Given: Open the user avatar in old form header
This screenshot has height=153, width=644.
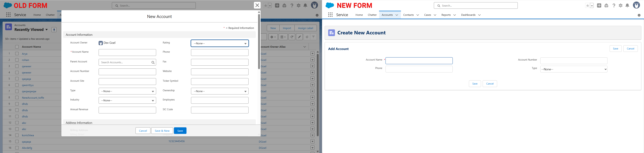Looking at the screenshot, I should (x=314, y=5).
